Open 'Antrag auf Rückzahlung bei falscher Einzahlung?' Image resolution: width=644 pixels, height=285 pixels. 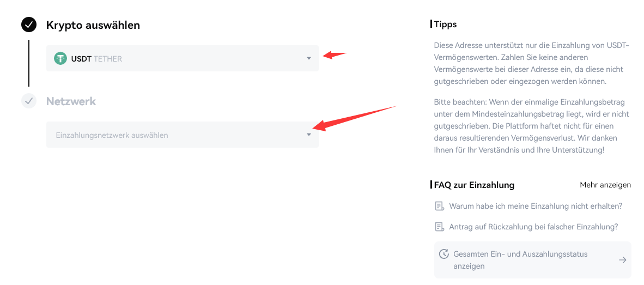tap(533, 227)
